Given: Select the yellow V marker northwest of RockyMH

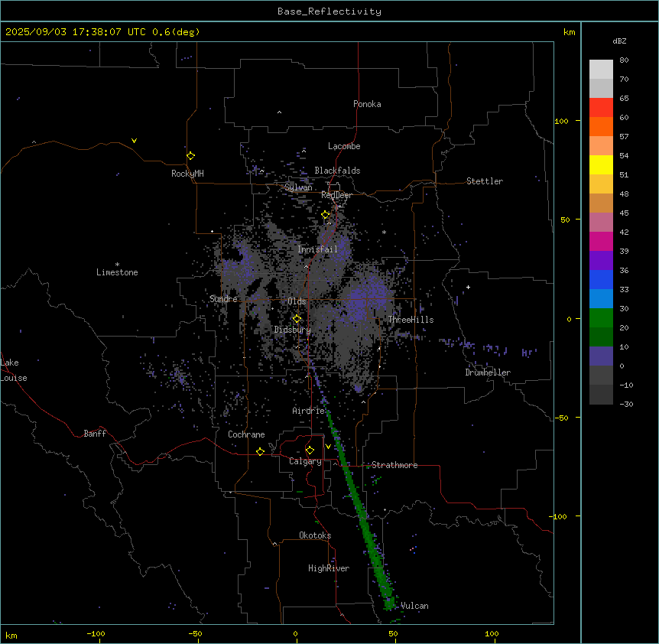Looking at the screenshot, I should pos(134,141).
